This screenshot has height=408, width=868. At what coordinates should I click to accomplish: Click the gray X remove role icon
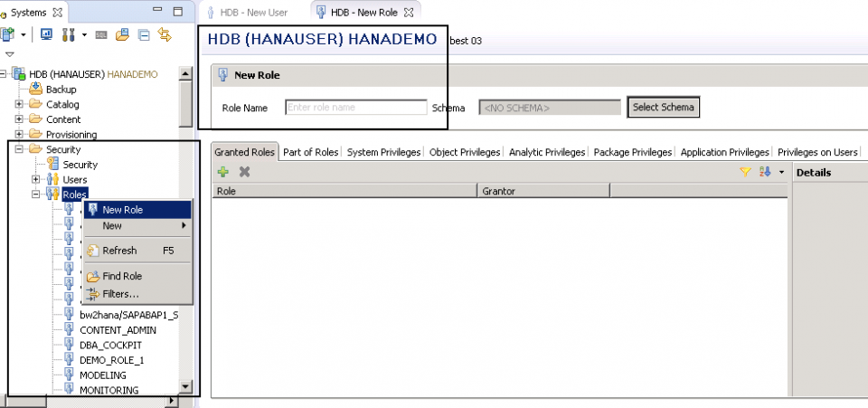(244, 172)
